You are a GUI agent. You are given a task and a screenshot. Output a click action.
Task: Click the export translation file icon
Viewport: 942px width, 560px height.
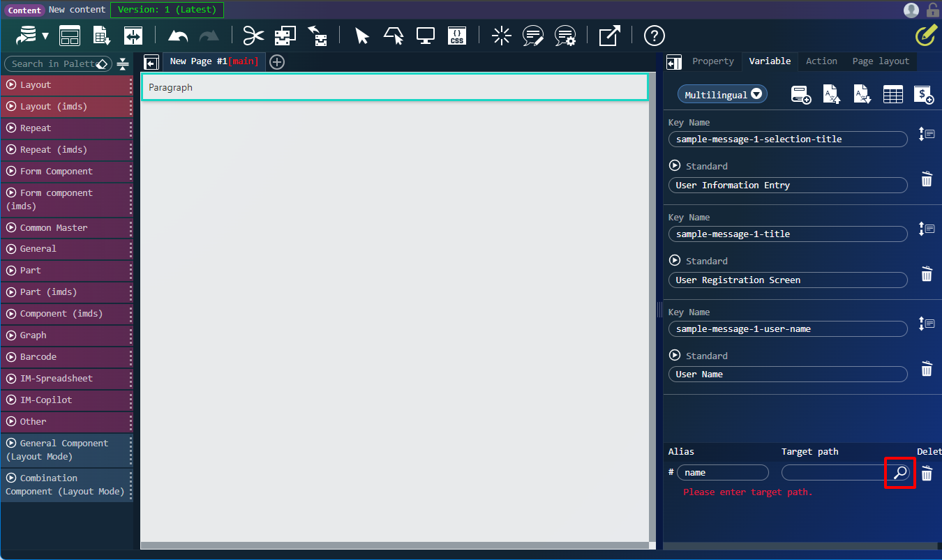(862, 94)
